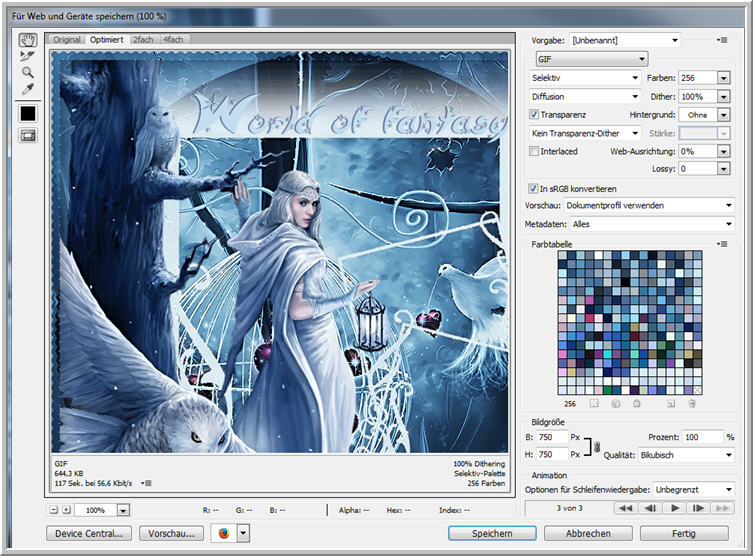Viewport: 753px width, 556px height.
Task: Switch to the 2fach tab
Action: point(143,39)
